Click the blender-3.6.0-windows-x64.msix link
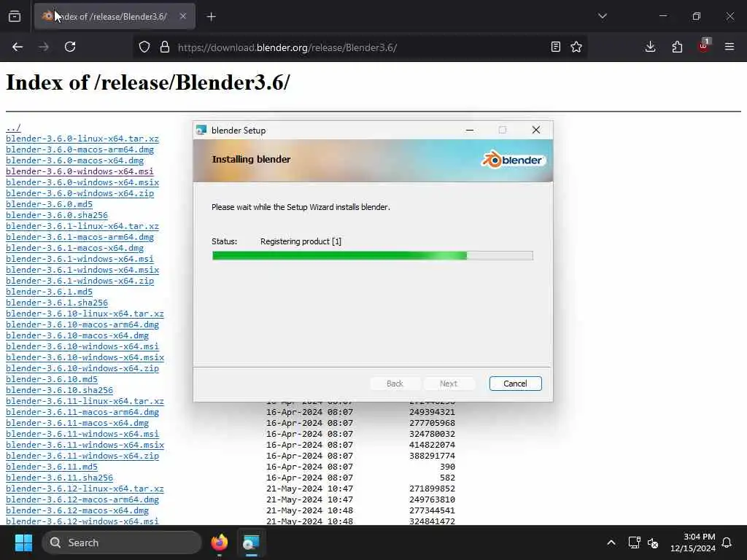 [82, 182]
